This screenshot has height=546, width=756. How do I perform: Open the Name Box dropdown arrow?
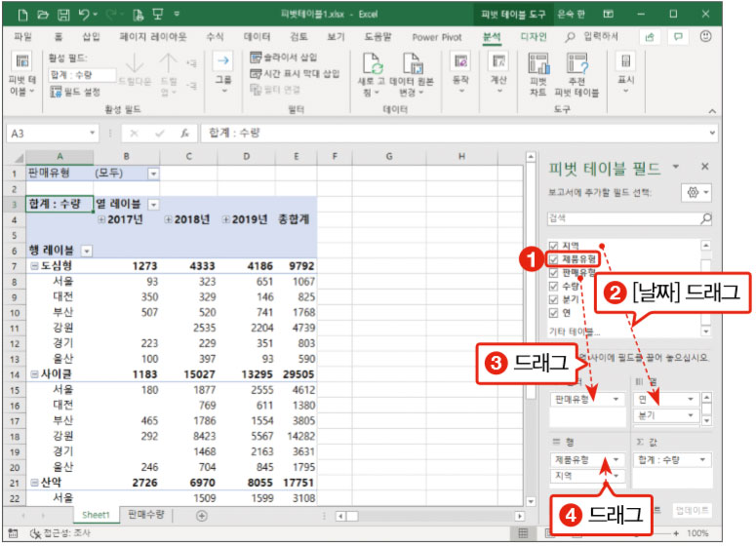[x=92, y=133]
